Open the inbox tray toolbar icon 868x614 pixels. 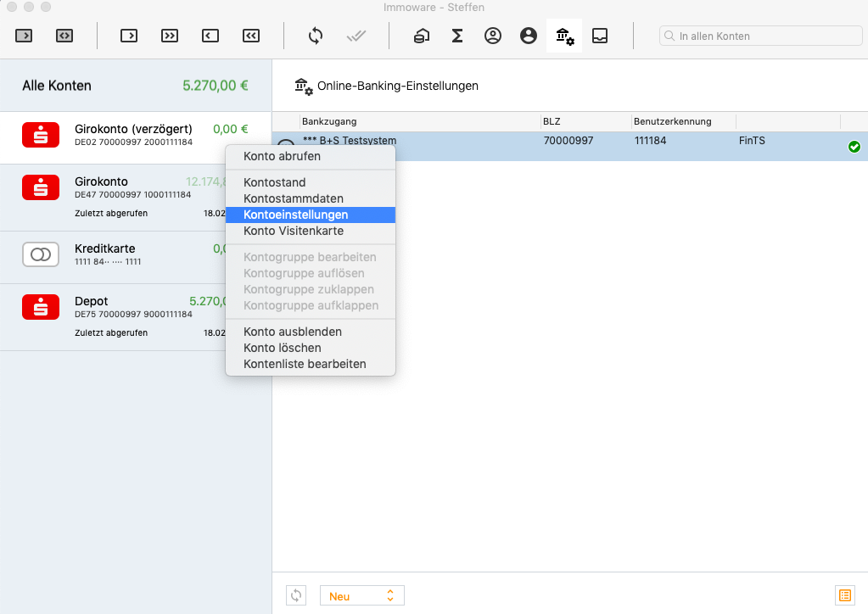point(600,36)
